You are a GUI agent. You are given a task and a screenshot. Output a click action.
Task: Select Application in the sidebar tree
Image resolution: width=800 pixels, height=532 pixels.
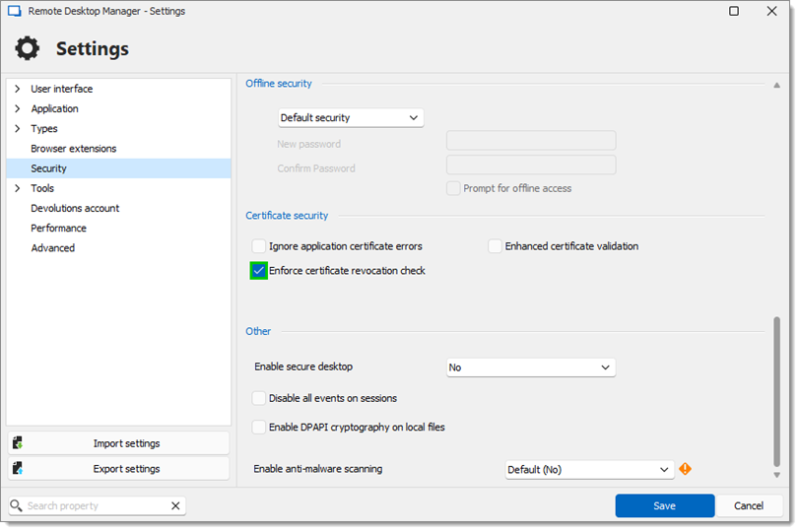point(54,108)
